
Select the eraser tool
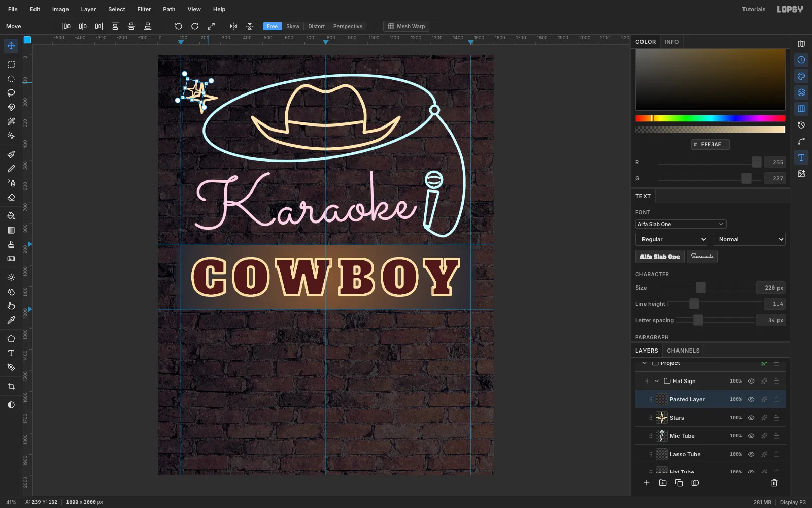(11, 197)
